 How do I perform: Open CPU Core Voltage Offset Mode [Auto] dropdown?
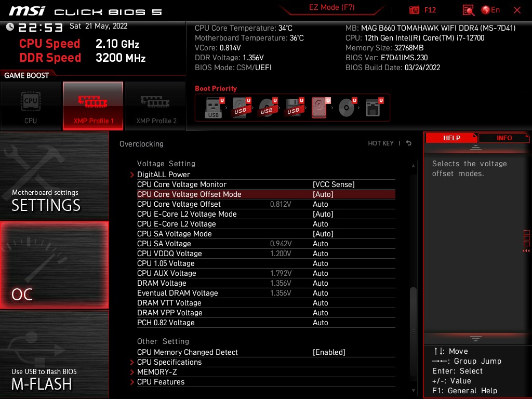click(323, 194)
